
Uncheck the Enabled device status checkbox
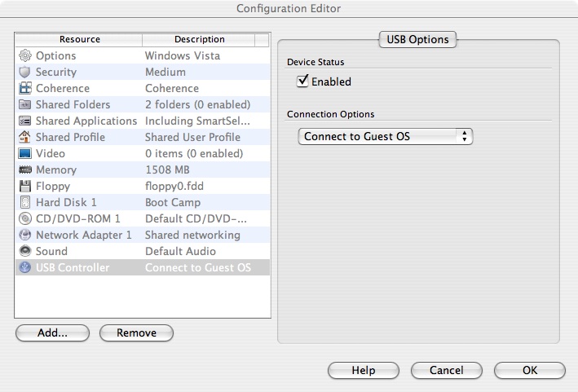pos(303,81)
